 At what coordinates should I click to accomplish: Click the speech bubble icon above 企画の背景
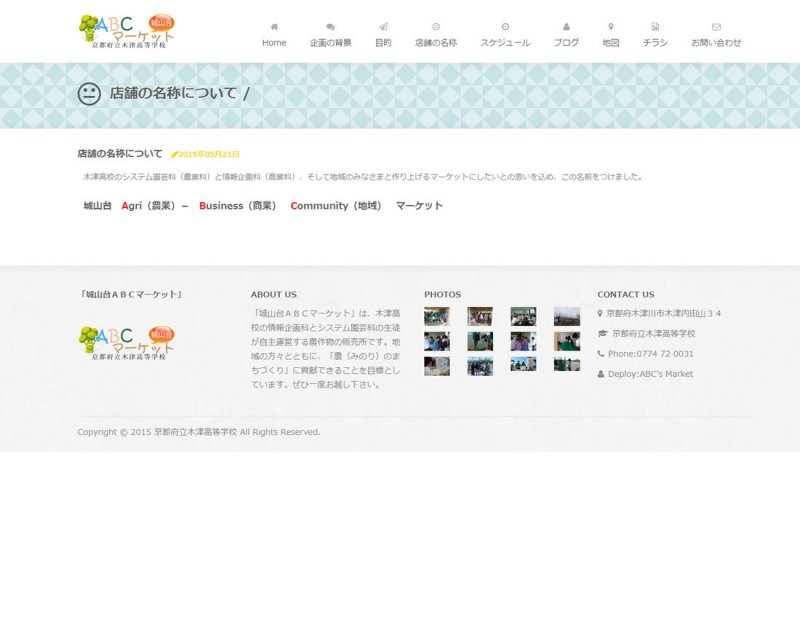[x=331, y=27]
